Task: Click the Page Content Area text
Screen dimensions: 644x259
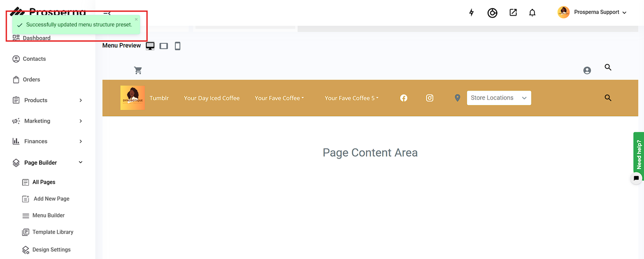Action: (370, 153)
